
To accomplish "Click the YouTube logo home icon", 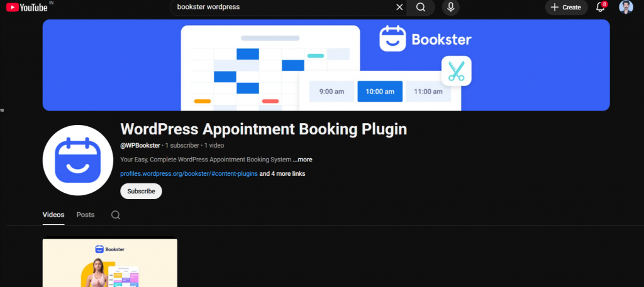I will pyautogui.click(x=29, y=8).
